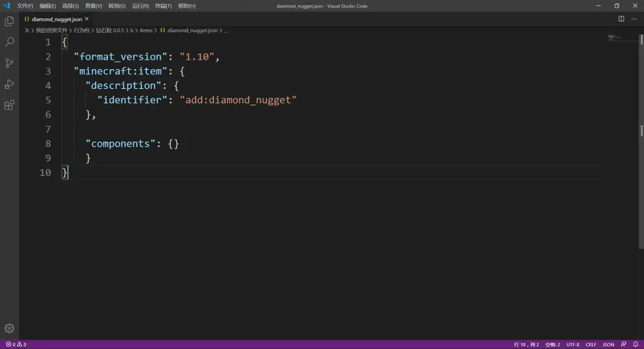Viewport: 644px width, 349px height.
Task: Click the 我的世界文件 breadcrumb
Action: tap(51, 30)
